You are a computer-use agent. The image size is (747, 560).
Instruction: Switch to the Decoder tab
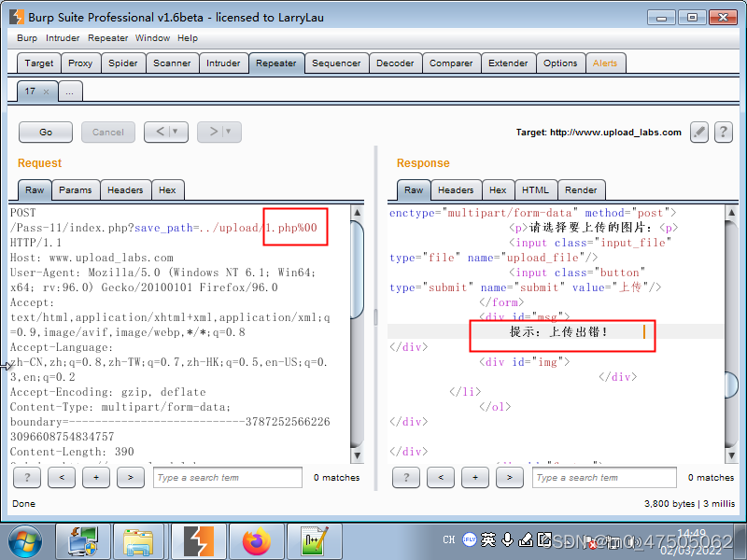click(395, 63)
